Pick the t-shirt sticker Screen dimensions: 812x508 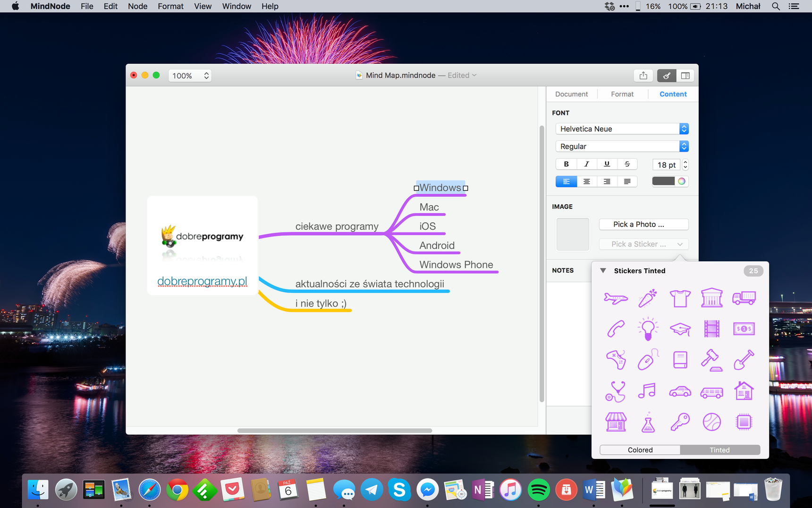680,298
